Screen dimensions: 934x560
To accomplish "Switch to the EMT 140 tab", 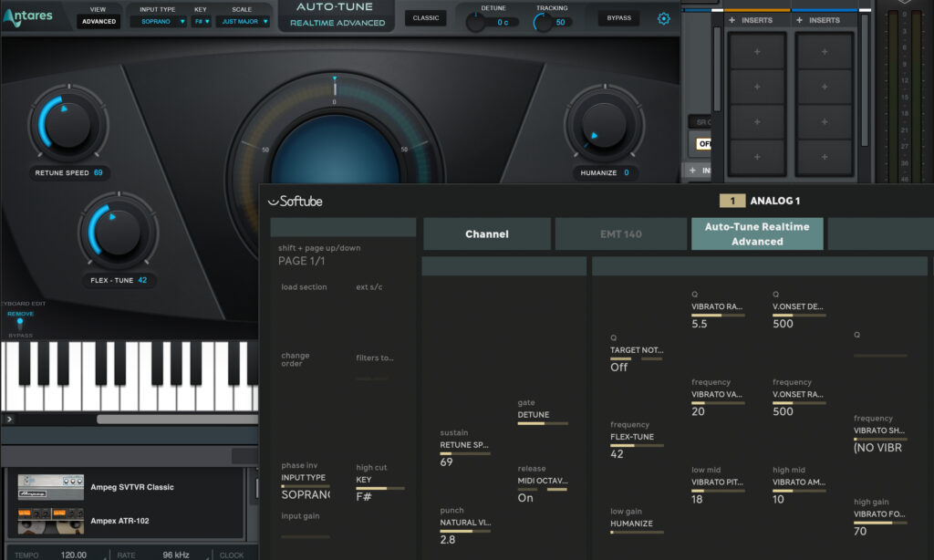I will [620, 234].
